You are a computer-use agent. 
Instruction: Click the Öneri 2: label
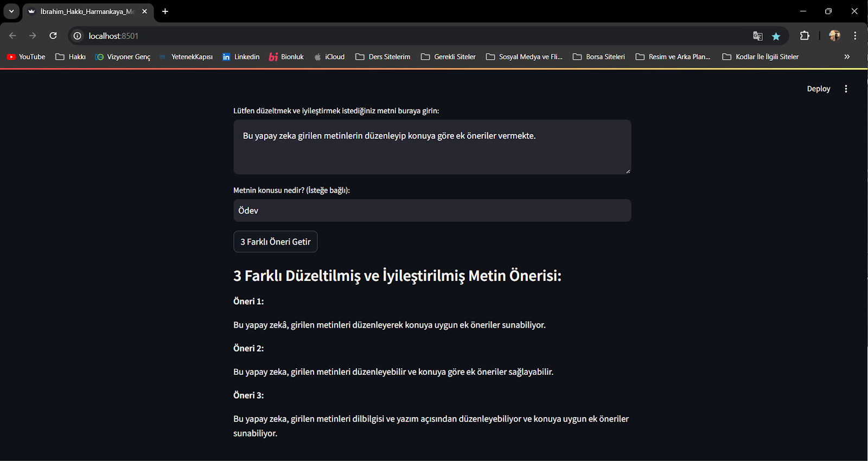[248, 349]
